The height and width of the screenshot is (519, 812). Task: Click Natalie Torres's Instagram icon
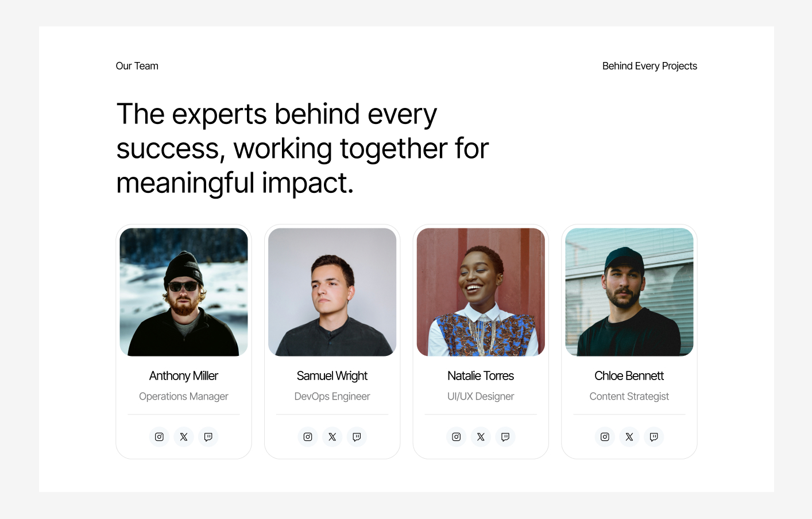[x=456, y=436]
